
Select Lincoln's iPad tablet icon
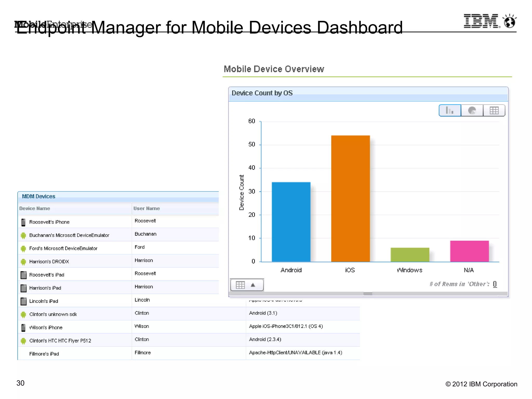point(24,301)
